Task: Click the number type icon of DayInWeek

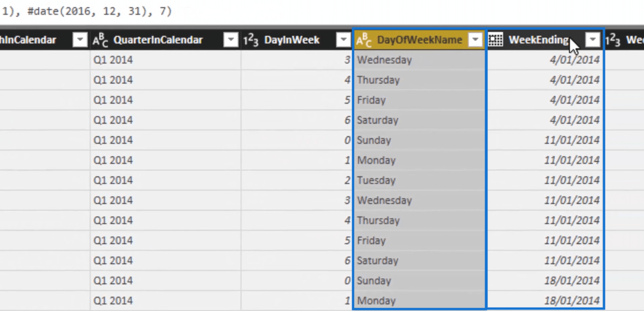Action: pyautogui.click(x=251, y=41)
